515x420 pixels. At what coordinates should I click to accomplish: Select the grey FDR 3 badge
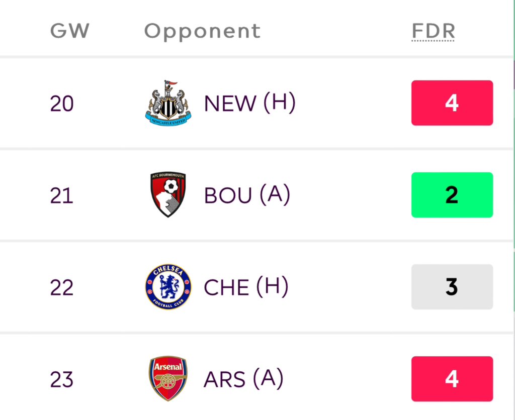pos(452,287)
